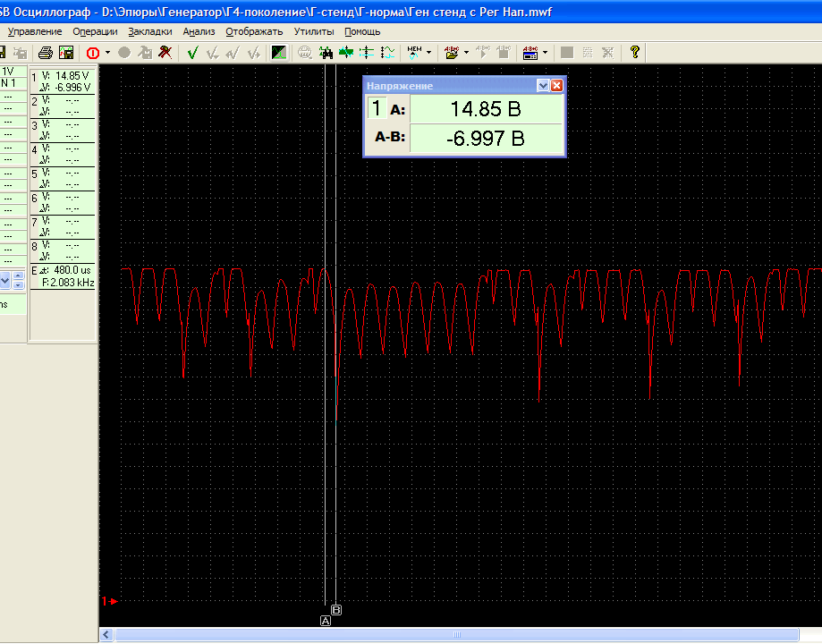Click the yellow question mark help icon

[635, 53]
